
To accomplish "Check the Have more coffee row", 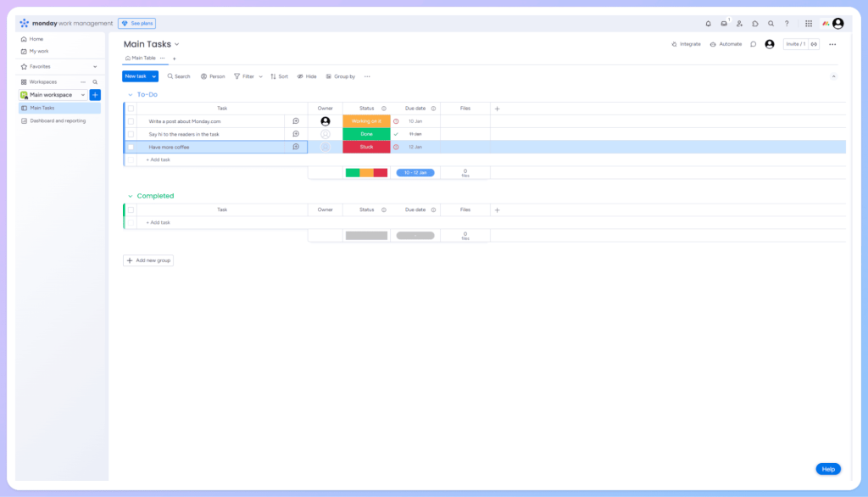I will (131, 147).
